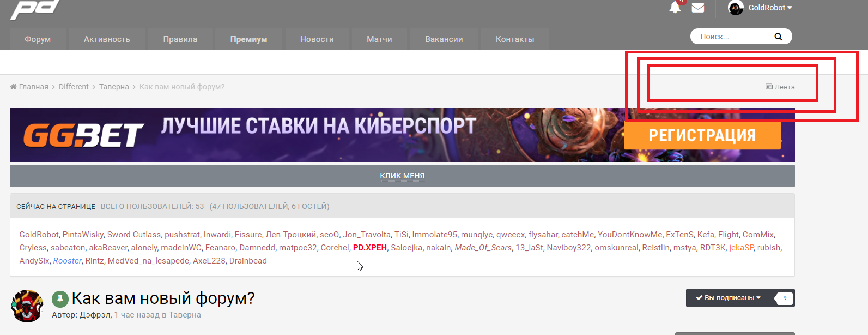Click the '1 час назад' timestamp
This screenshot has height=335, width=868.
tap(137, 315)
